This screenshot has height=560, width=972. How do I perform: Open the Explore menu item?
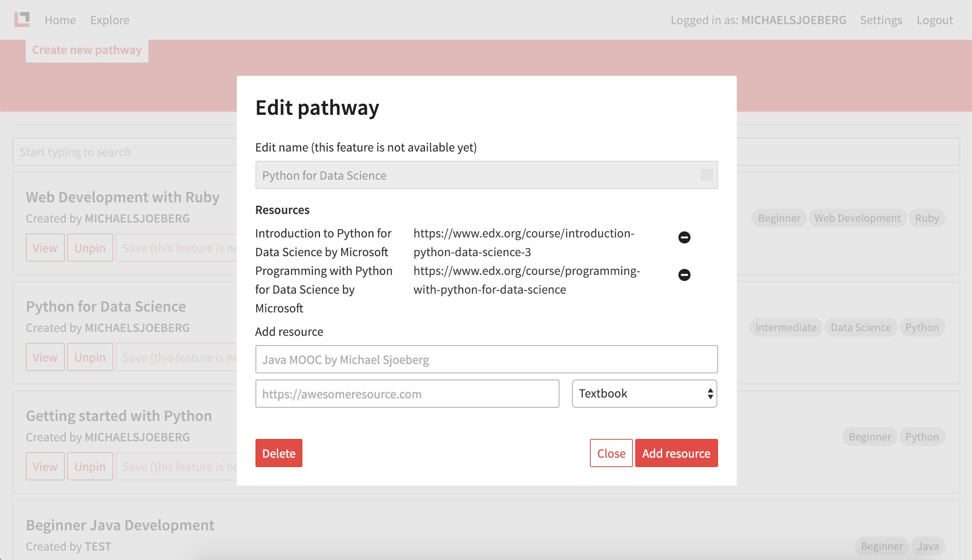(x=109, y=20)
